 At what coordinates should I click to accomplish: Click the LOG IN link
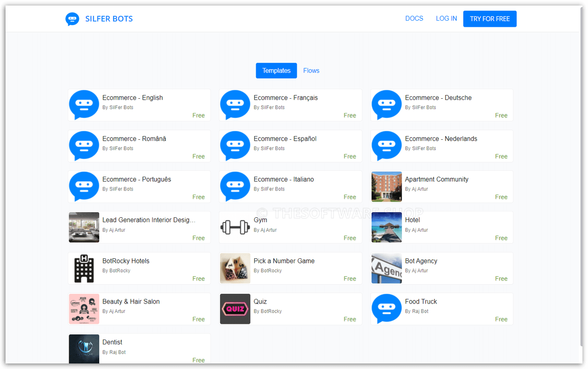point(446,18)
